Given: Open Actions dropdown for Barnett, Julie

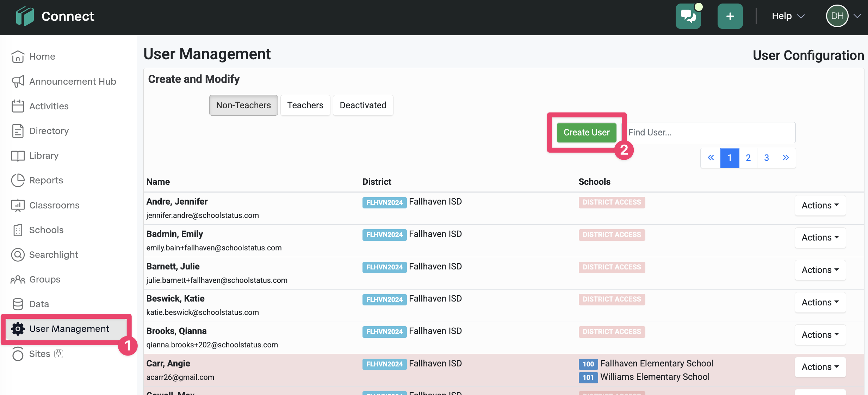Looking at the screenshot, I should point(820,270).
